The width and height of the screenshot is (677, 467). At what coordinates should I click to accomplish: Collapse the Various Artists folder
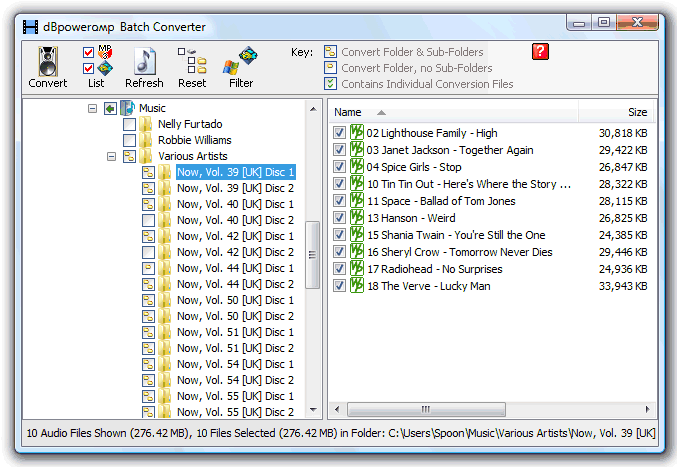[111, 156]
